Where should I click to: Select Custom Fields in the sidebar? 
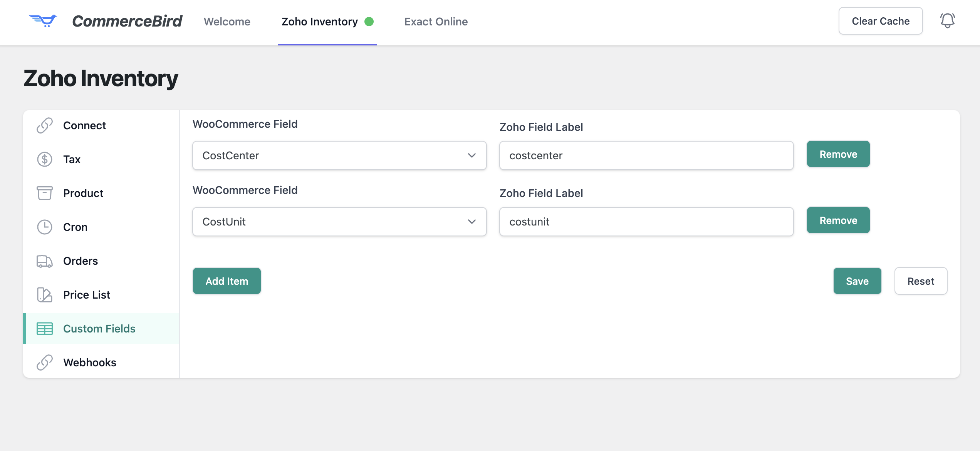102,329
